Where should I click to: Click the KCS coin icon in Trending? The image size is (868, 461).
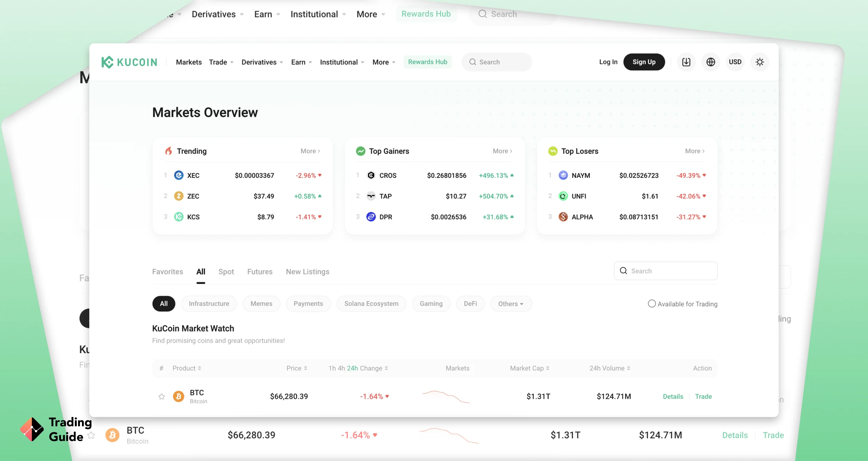tap(179, 217)
